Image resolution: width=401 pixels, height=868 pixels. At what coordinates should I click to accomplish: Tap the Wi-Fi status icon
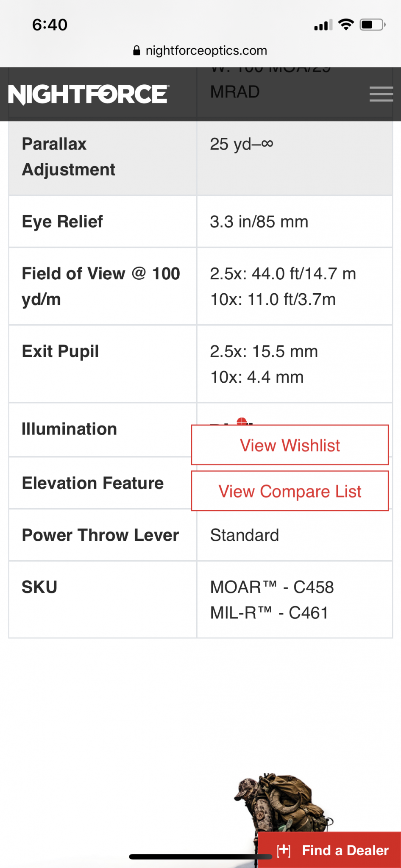[x=346, y=25]
